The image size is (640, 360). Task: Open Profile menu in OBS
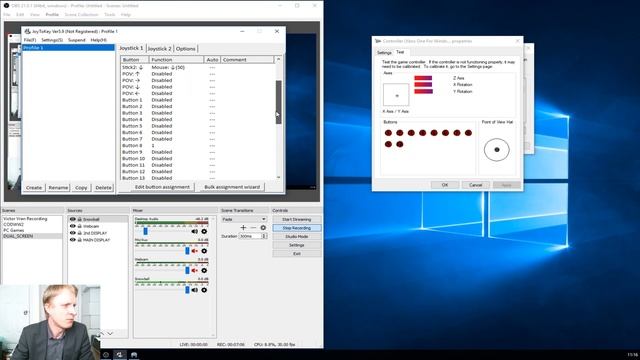tap(52, 15)
